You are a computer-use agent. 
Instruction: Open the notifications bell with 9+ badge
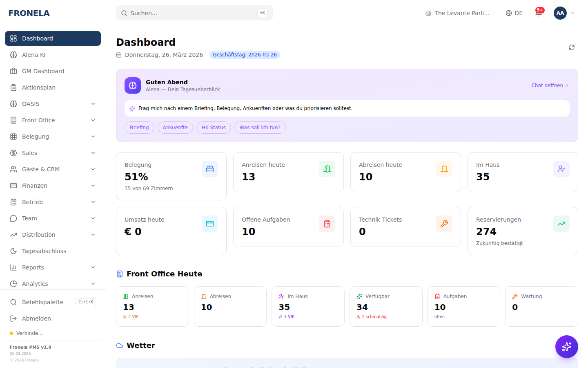(539, 13)
